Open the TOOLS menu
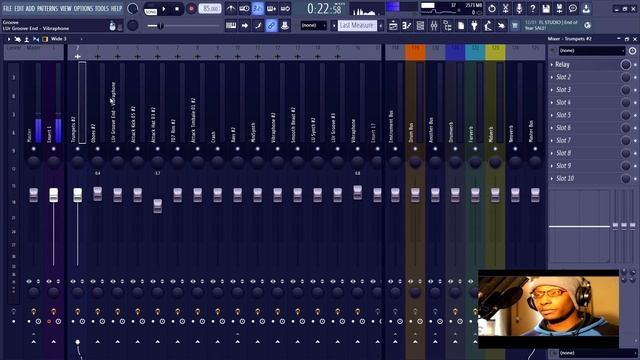640x360 pixels. coord(102,8)
